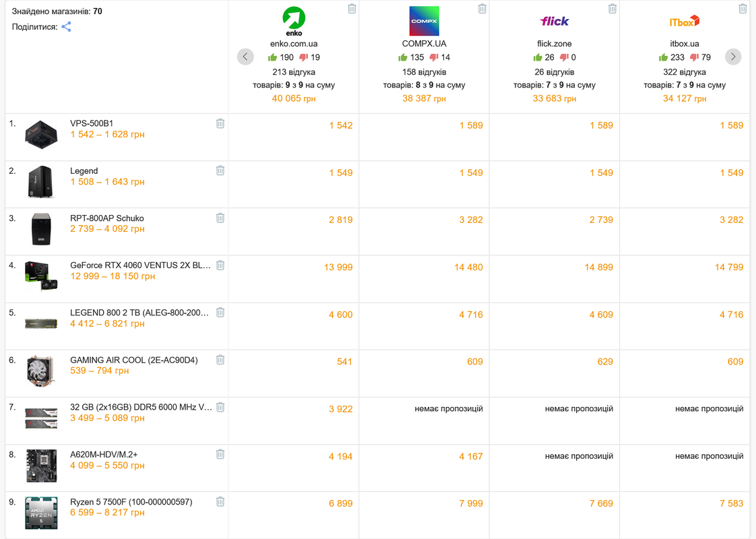Delete the 32 GB DDR5 6000 MHz memory row
Screen dimensions: 756x539
click(x=220, y=408)
